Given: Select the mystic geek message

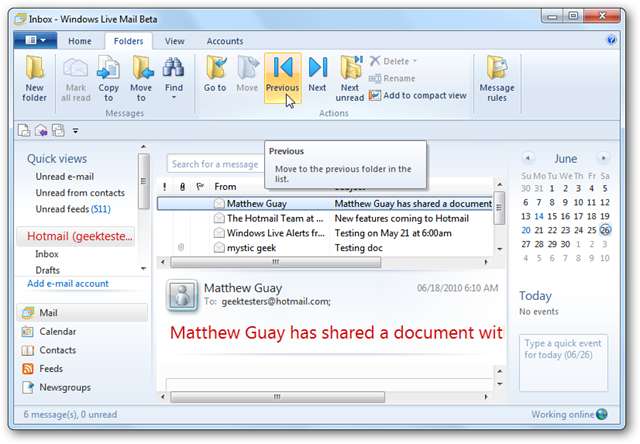Looking at the screenshot, I should tap(325, 248).
